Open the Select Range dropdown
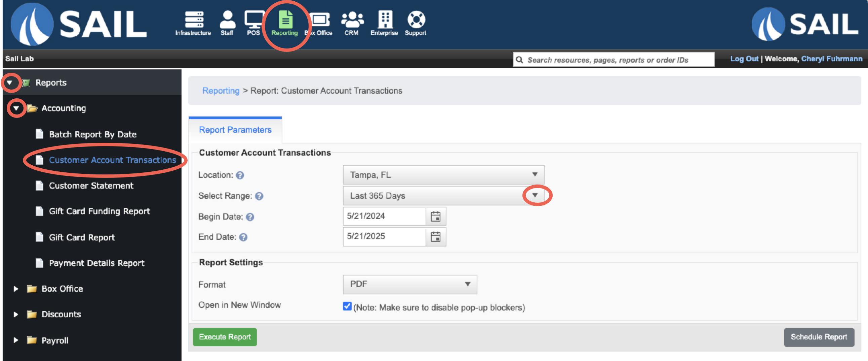 [x=443, y=196]
